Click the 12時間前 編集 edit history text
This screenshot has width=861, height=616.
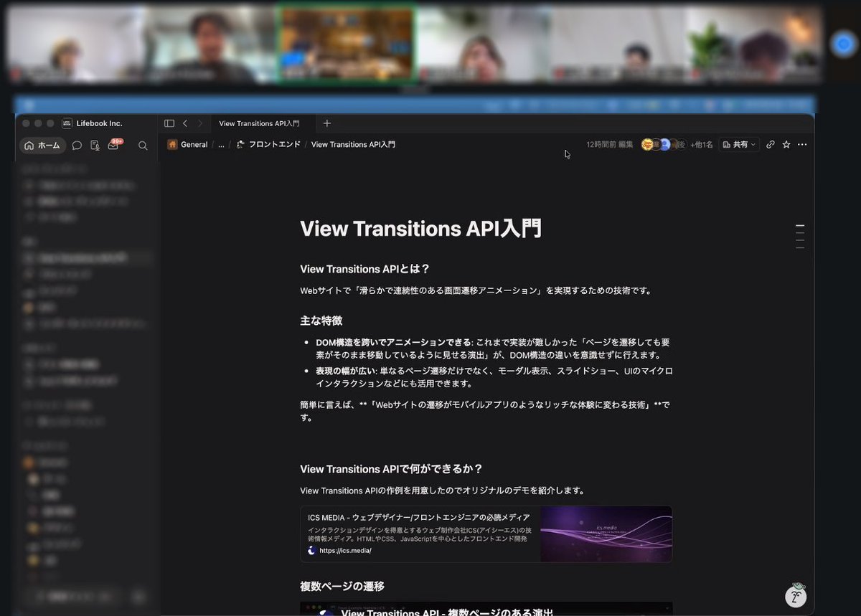click(609, 144)
